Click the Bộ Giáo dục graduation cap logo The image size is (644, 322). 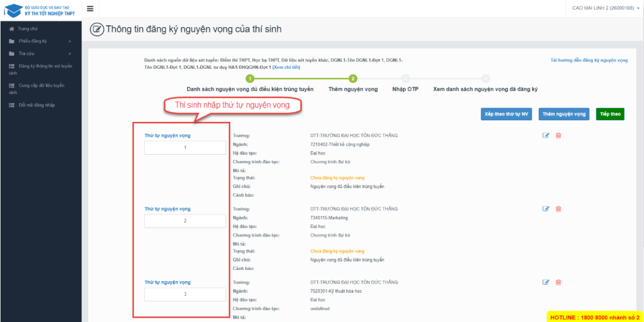coord(13,10)
